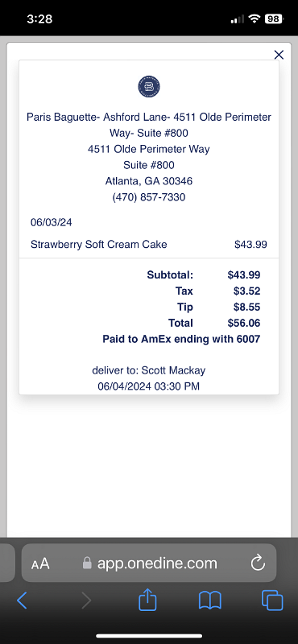The image size is (298, 644).
Task: Tap the Strawberry Soft Cream Cake item
Action: (98, 245)
